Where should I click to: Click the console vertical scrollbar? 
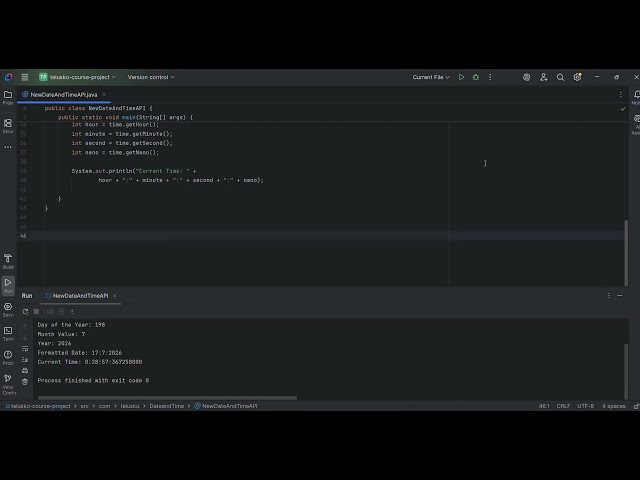626,371
